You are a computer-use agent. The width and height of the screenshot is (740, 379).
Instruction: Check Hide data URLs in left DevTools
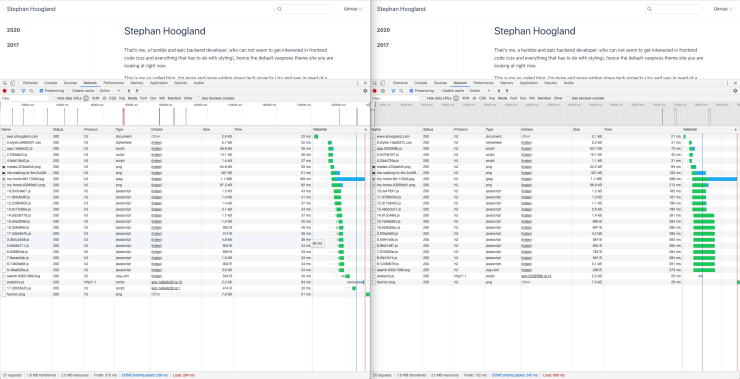[53, 98]
